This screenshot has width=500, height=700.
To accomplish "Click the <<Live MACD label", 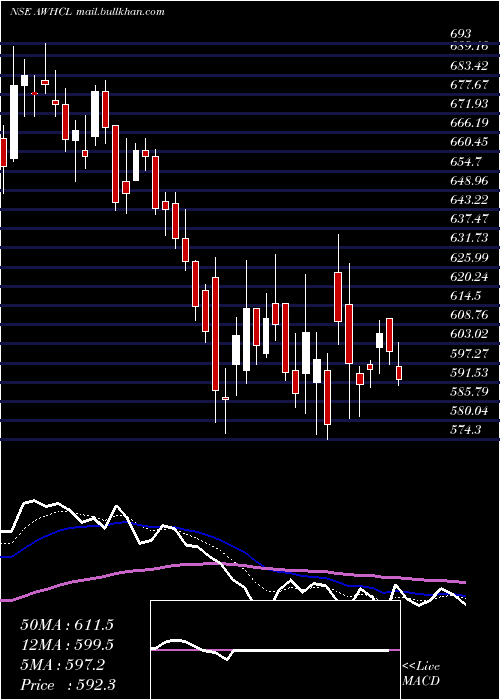I will tap(421, 673).
